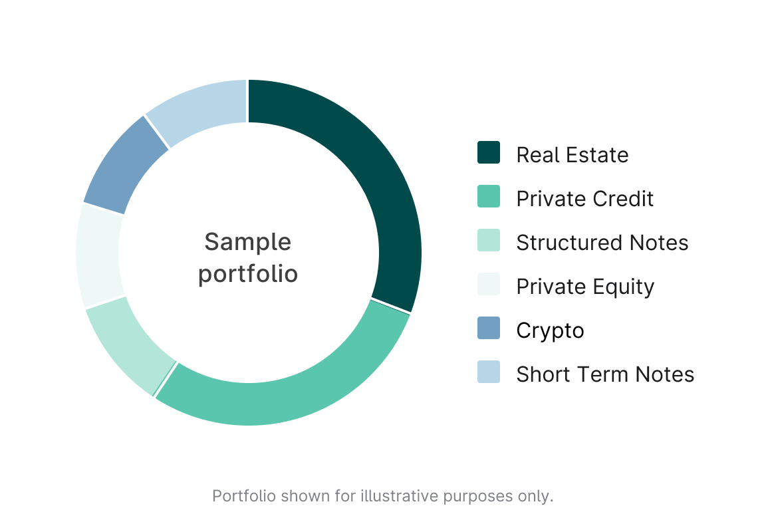The height and width of the screenshot is (532, 766).
Task: Select the "Short Term Notes" legend label
Action: point(605,374)
